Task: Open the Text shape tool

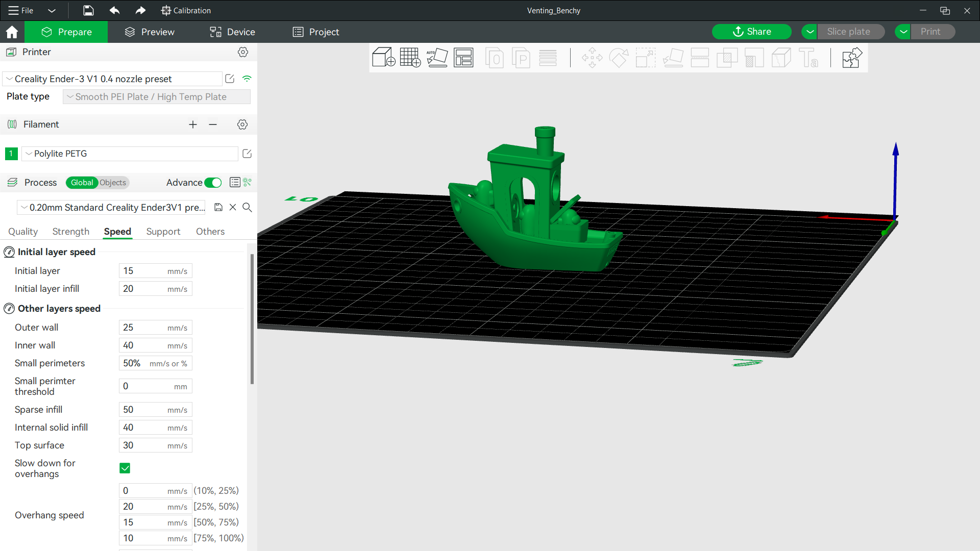Action: pos(808,58)
